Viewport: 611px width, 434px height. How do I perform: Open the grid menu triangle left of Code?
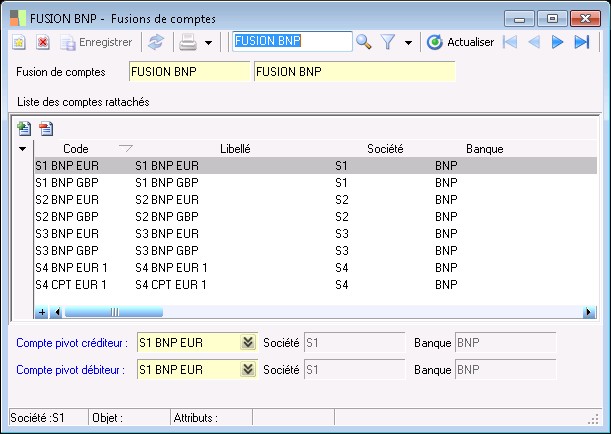[23, 149]
